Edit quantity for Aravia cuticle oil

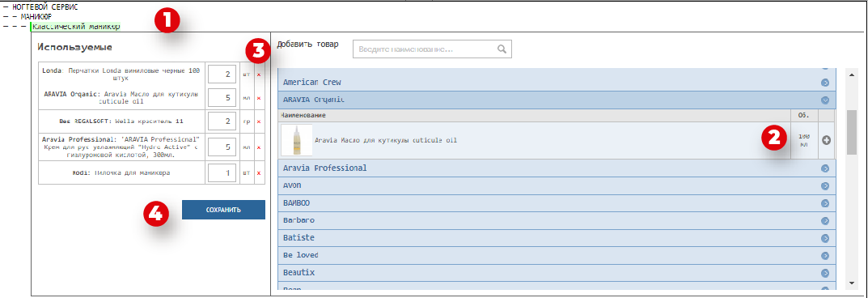[222, 98]
